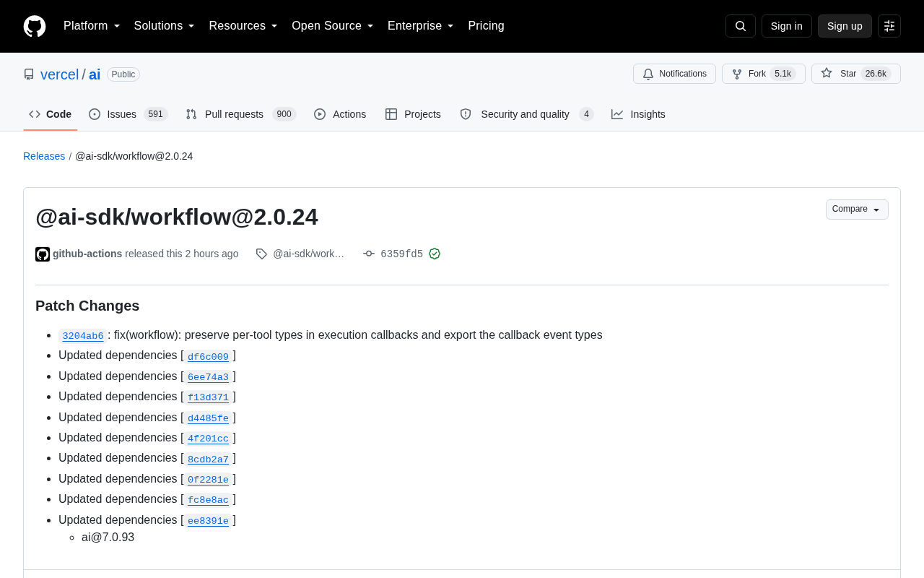Open the search magnifier button
Screen dimensions: 924x578
pyautogui.click(x=741, y=26)
